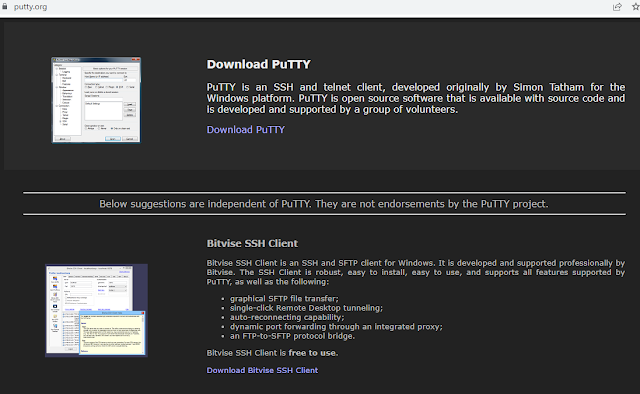
Task: Click the 'single-click Remote Desktop tunneling' bullet
Action: (x=306, y=308)
